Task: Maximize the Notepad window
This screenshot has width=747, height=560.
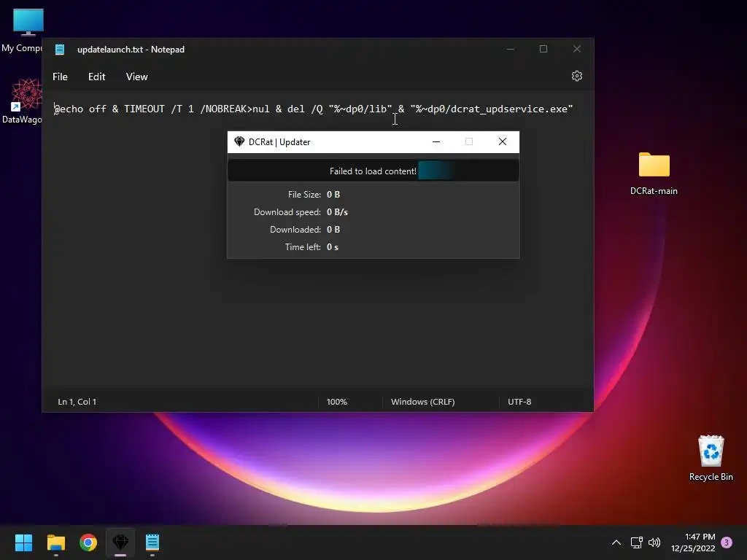Action: (543, 49)
